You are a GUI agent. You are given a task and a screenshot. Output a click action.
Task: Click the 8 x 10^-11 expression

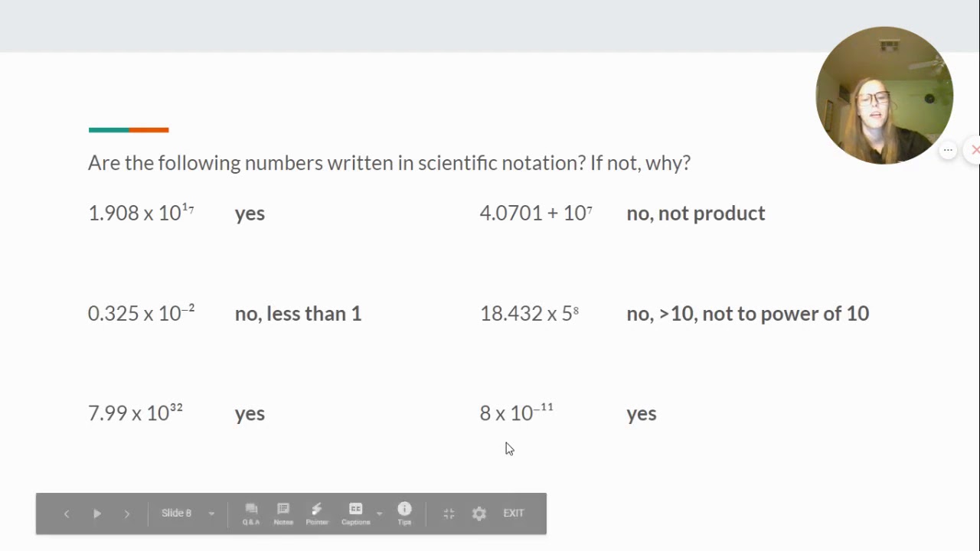pos(516,413)
